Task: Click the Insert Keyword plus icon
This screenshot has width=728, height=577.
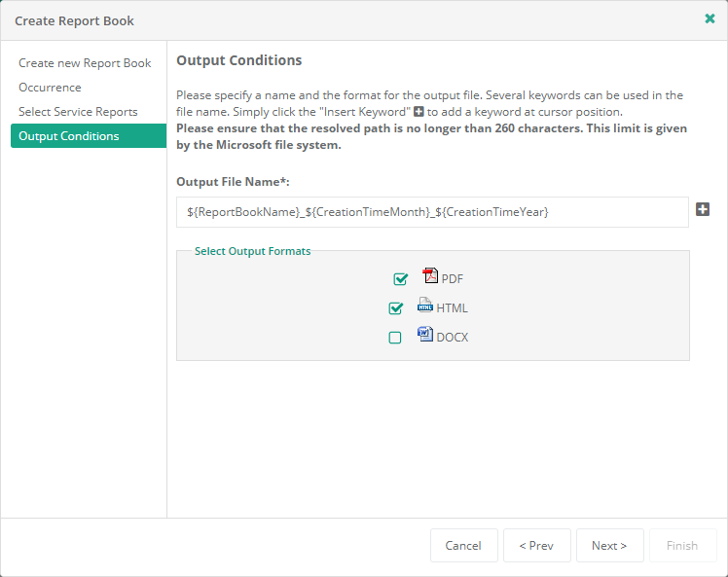Action: coord(702,209)
